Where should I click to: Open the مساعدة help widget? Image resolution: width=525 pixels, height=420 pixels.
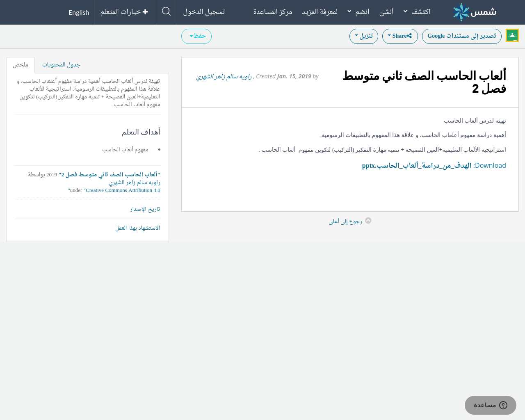pos(491,405)
